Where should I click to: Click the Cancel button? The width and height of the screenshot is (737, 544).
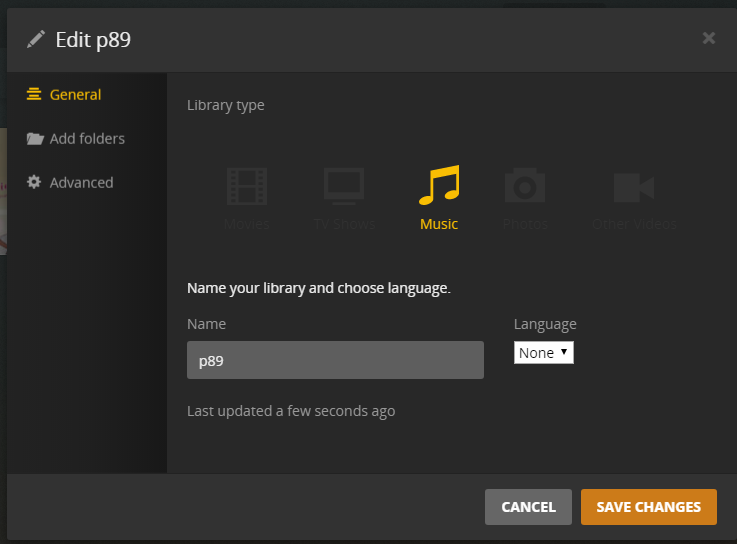tap(528, 507)
